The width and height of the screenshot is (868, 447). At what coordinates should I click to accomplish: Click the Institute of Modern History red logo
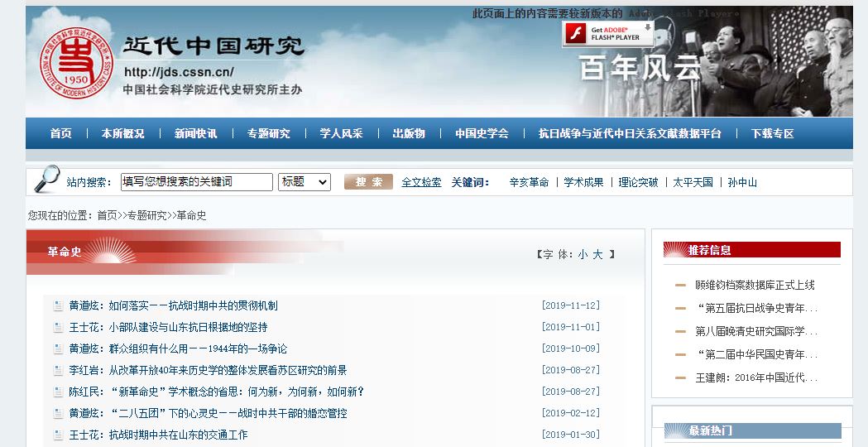[x=74, y=62]
